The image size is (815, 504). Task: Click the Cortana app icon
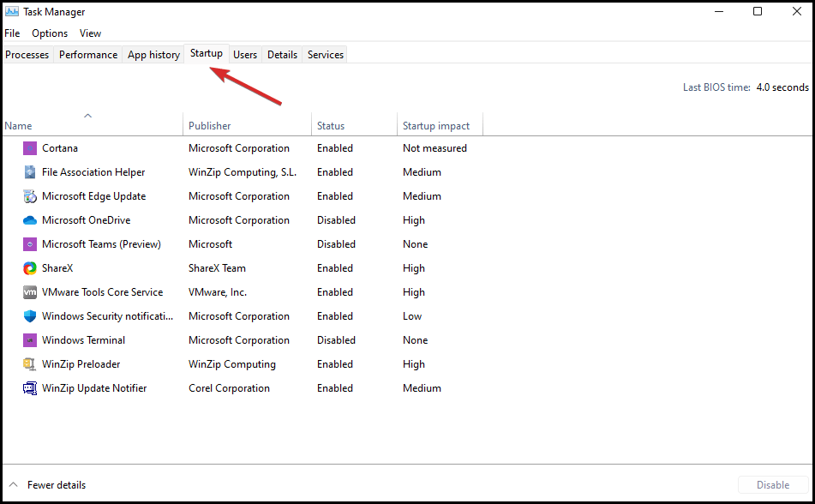point(30,148)
